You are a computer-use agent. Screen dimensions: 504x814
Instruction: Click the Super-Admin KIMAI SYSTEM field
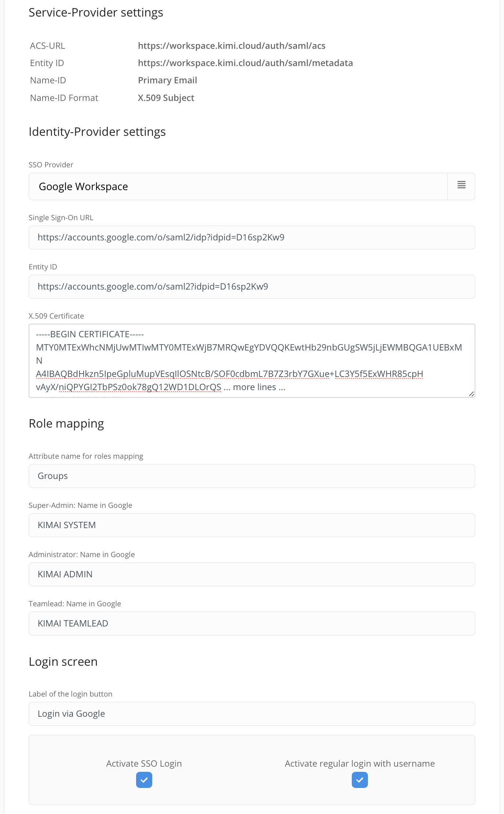[252, 525]
